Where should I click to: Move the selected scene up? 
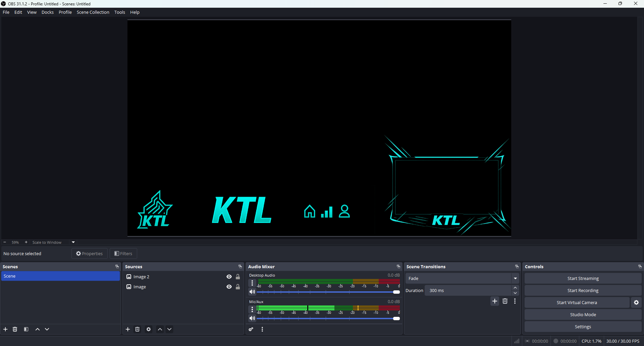[x=37, y=329]
